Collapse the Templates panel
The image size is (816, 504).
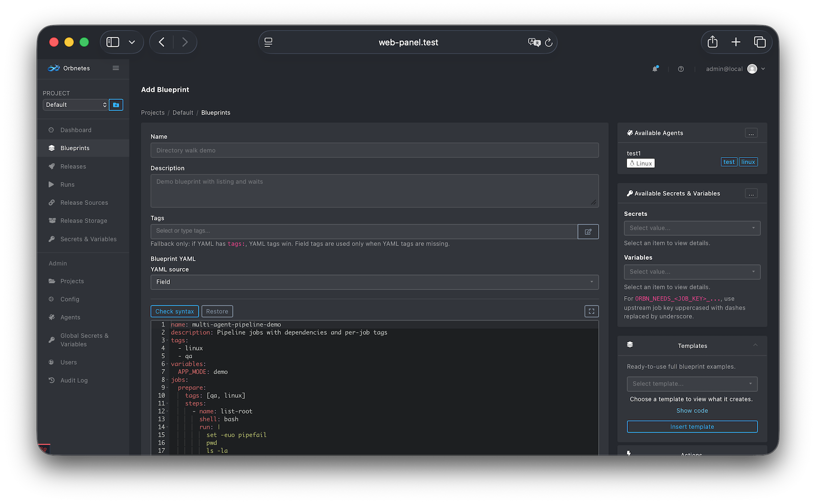pyautogui.click(x=755, y=345)
